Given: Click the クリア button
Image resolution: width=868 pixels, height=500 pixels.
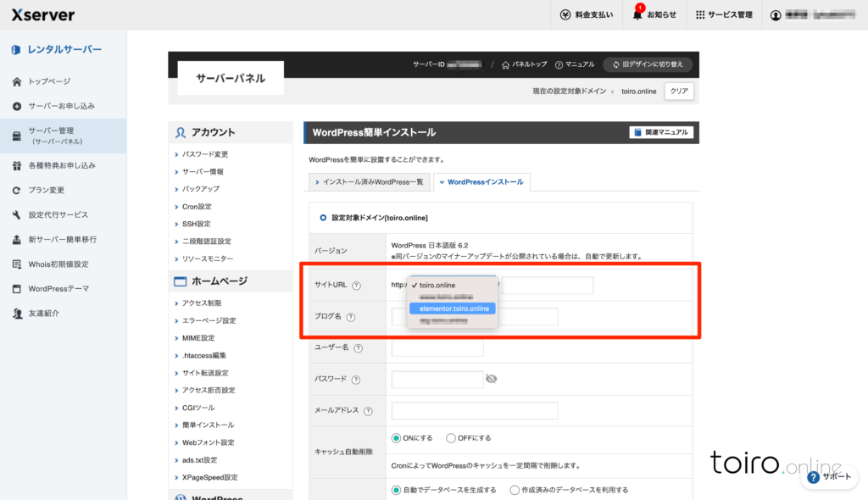Looking at the screenshot, I should 679,91.
